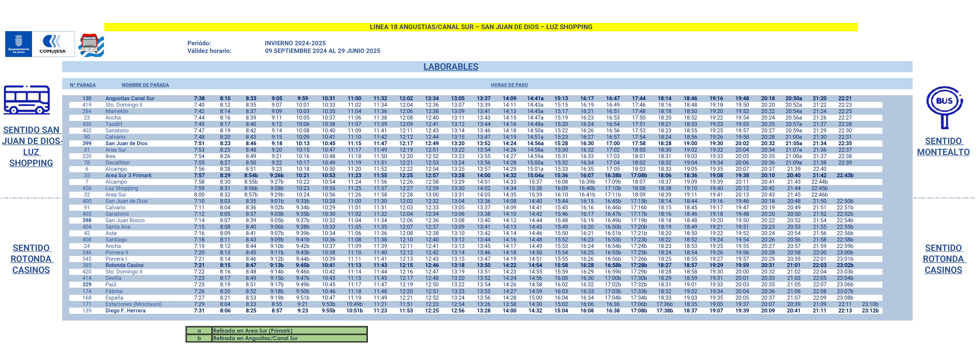Screen dimensions: 980x345
Task: Select stop Porvera I
Action: 116,259
